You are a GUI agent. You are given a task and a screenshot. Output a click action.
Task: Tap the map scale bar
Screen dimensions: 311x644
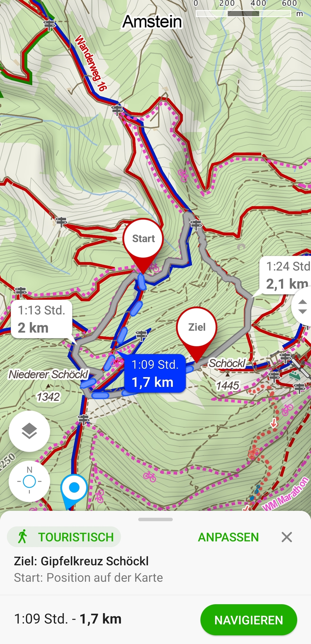click(243, 13)
